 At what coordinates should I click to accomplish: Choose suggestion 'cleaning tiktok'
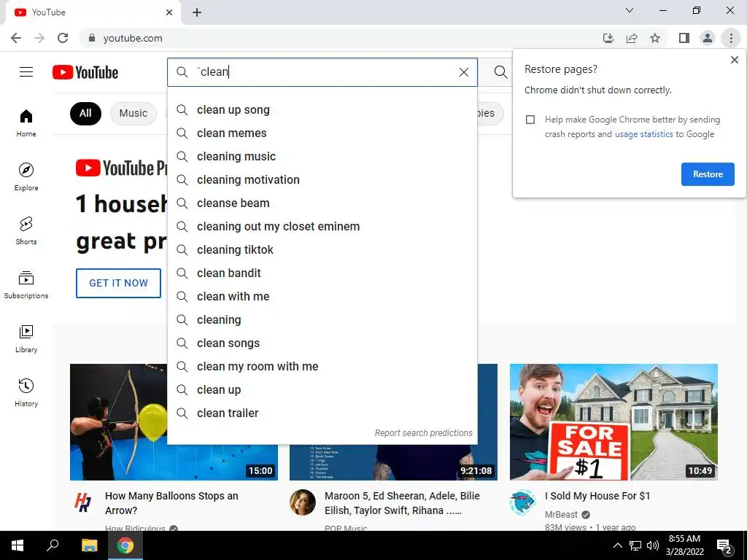tap(322, 250)
